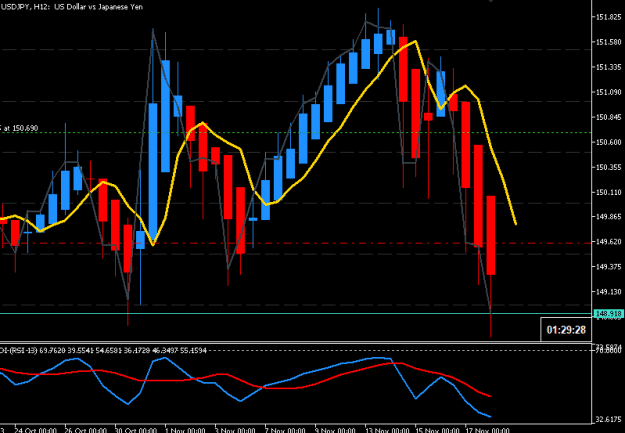Click the 149.620 price scale value

(x=609, y=242)
